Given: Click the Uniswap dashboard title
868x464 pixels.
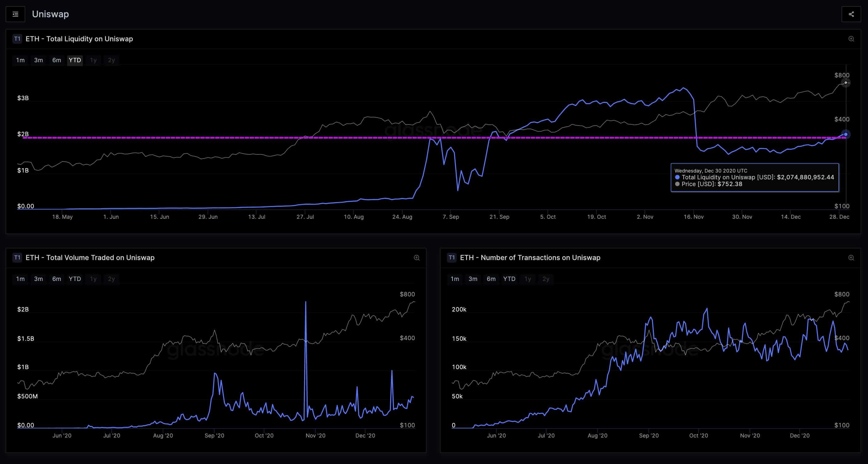Looking at the screenshot, I should tap(51, 14).
